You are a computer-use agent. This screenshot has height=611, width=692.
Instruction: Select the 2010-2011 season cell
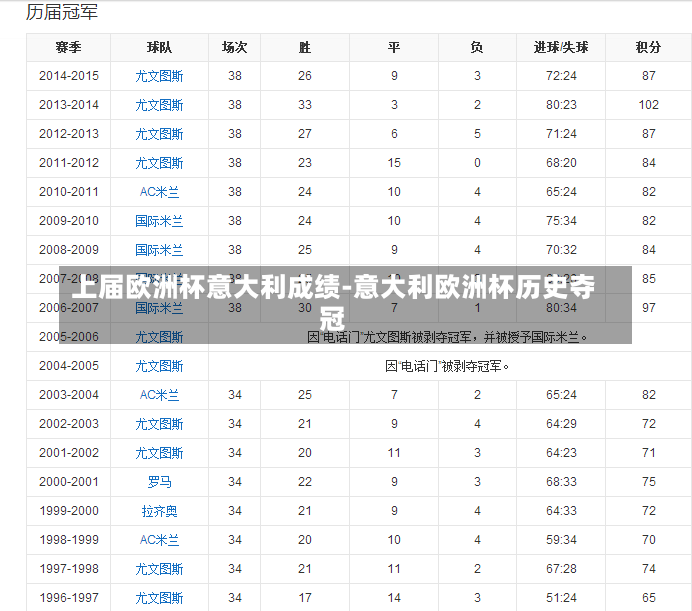68,192
